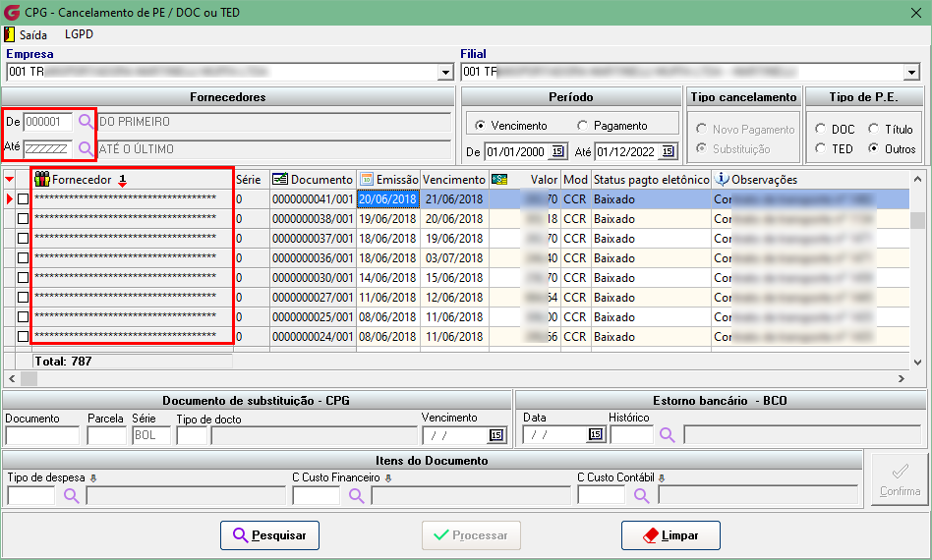
Task: Click the Saída exit door icon
Action: click(10, 34)
